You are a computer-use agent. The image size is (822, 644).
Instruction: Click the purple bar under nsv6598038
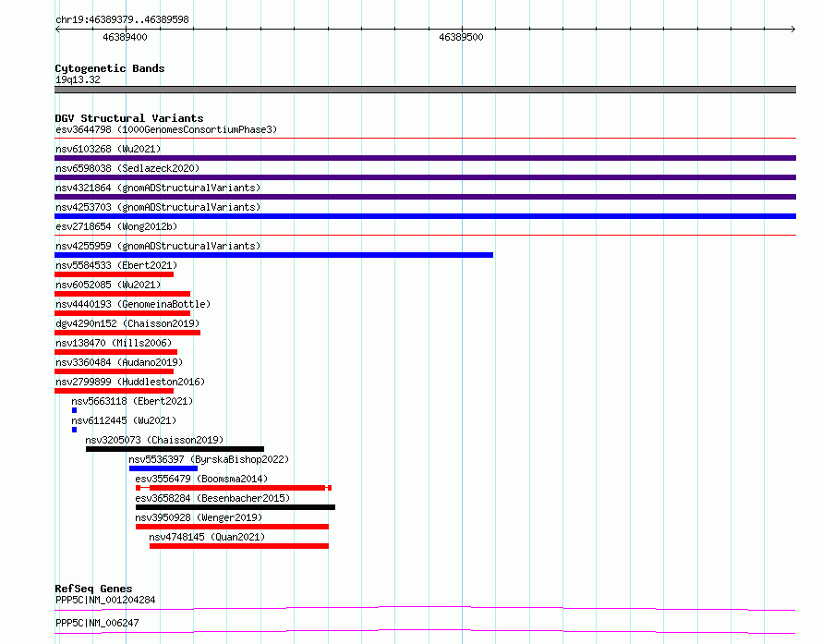coord(425,177)
